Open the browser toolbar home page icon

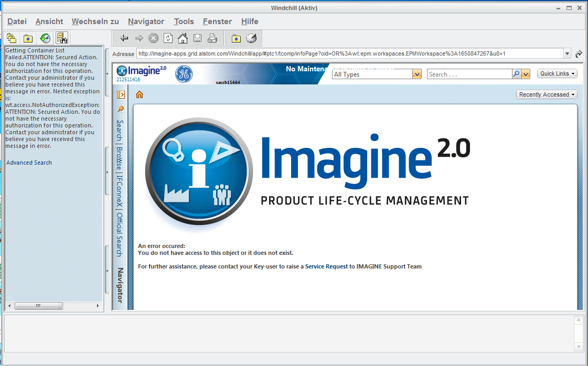[x=183, y=38]
